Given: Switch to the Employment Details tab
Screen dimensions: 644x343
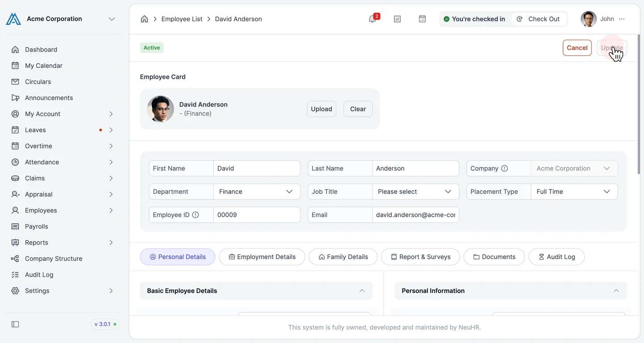Looking at the screenshot, I should tap(262, 257).
